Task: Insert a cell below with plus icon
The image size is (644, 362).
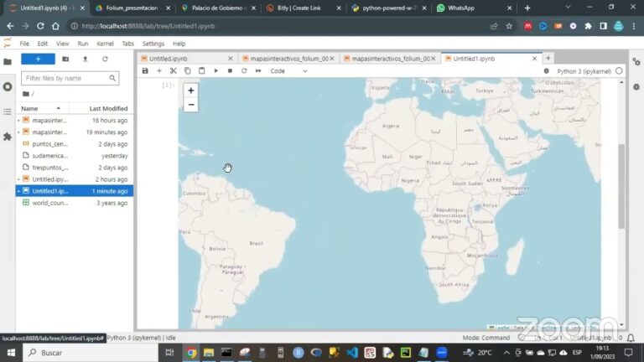Action: (159, 71)
